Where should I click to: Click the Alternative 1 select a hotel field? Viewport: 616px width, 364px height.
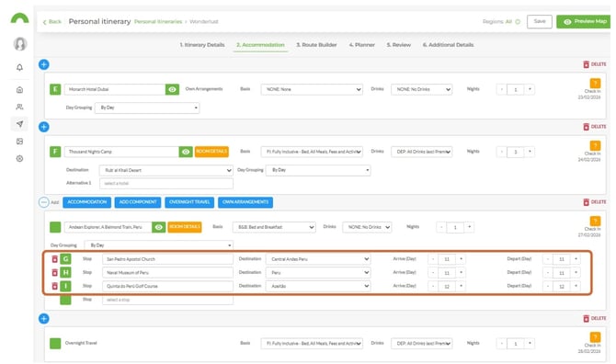click(165, 183)
